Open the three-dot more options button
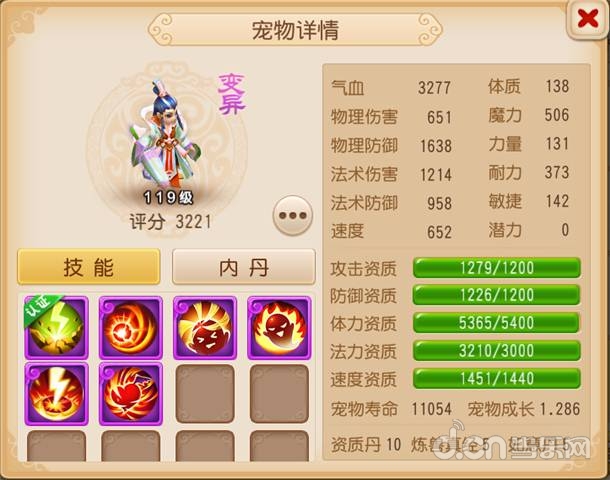The height and width of the screenshot is (480, 610). [293, 215]
